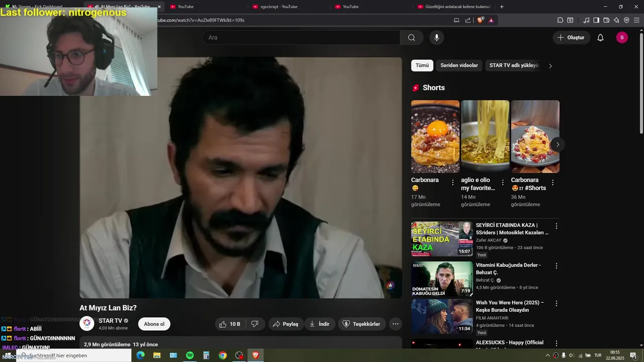Open a new browser tab

point(502,7)
